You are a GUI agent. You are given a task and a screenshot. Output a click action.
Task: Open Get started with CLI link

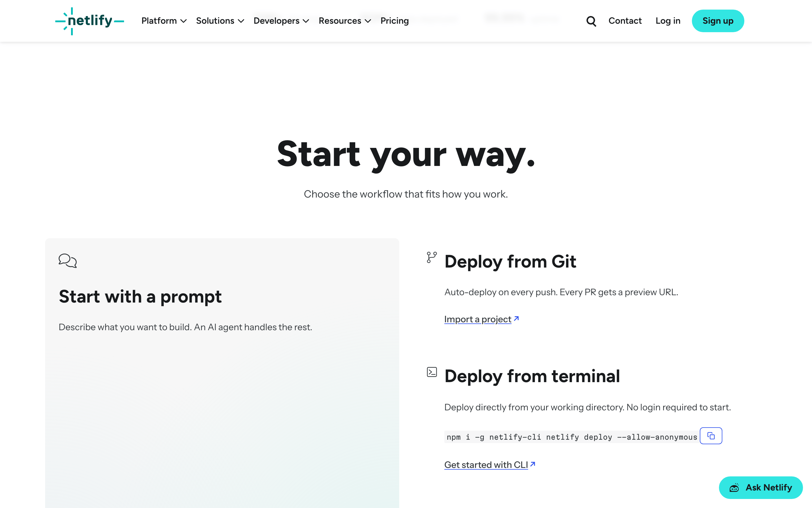(486, 465)
